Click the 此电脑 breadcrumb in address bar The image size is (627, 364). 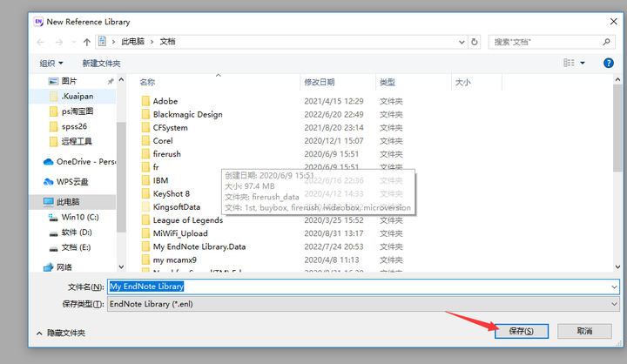tap(132, 42)
